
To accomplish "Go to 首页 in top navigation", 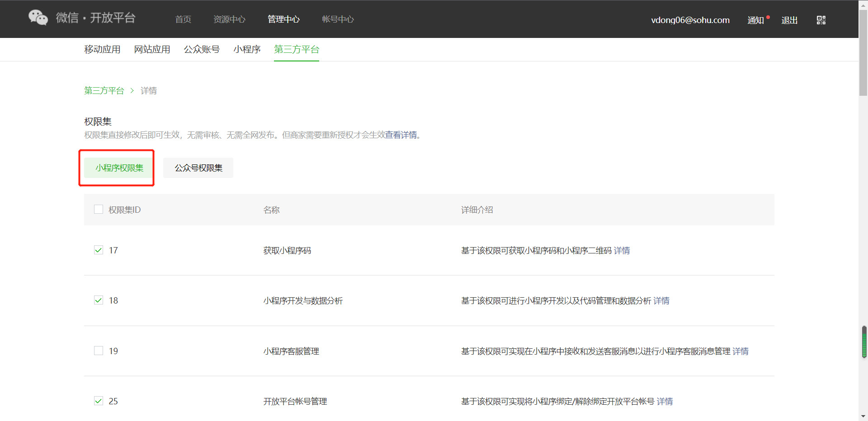I will pyautogui.click(x=183, y=19).
